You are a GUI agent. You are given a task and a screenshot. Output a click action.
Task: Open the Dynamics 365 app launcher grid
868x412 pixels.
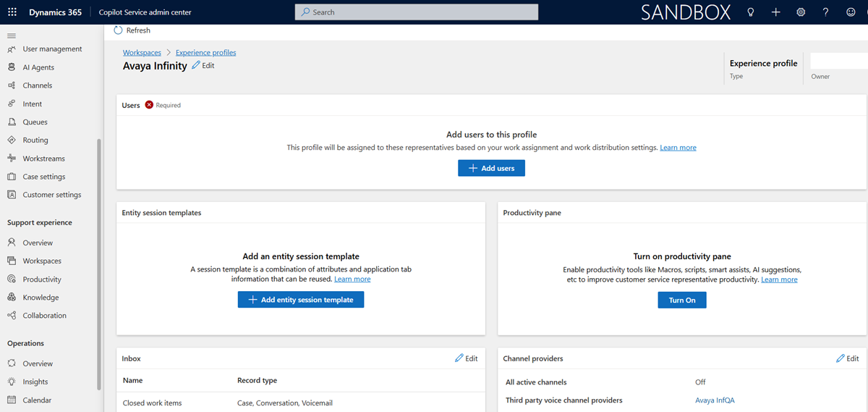[x=12, y=12]
